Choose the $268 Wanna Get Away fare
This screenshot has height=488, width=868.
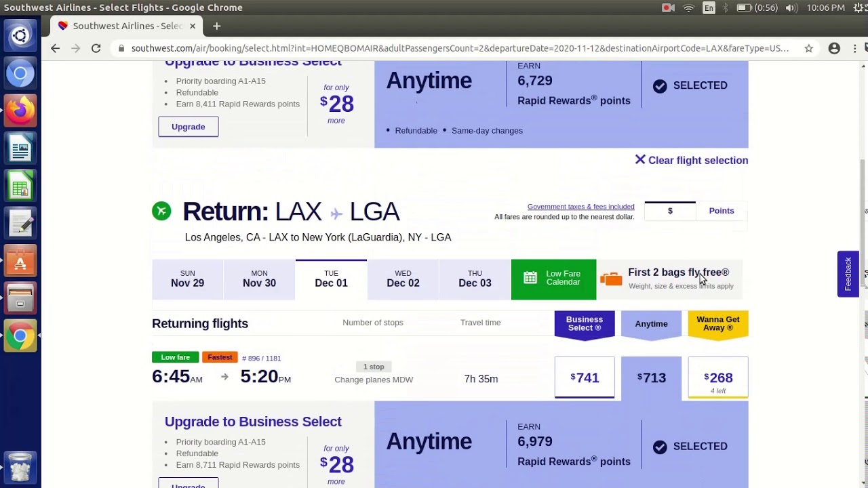pos(718,378)
